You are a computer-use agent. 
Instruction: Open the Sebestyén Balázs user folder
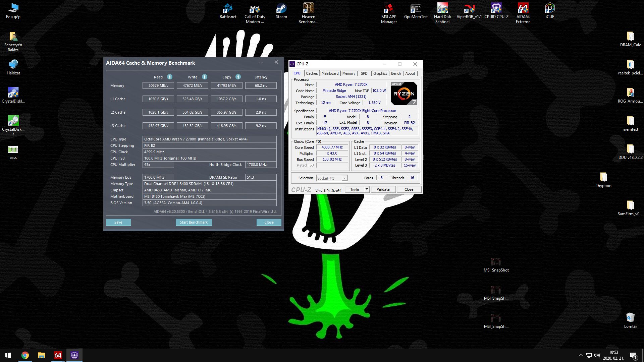13,42
